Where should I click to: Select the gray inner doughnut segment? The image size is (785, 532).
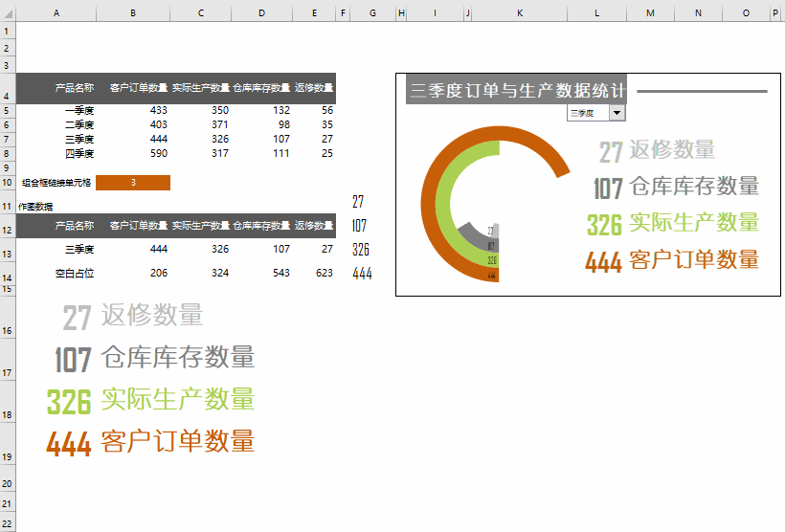coord(478,237)
